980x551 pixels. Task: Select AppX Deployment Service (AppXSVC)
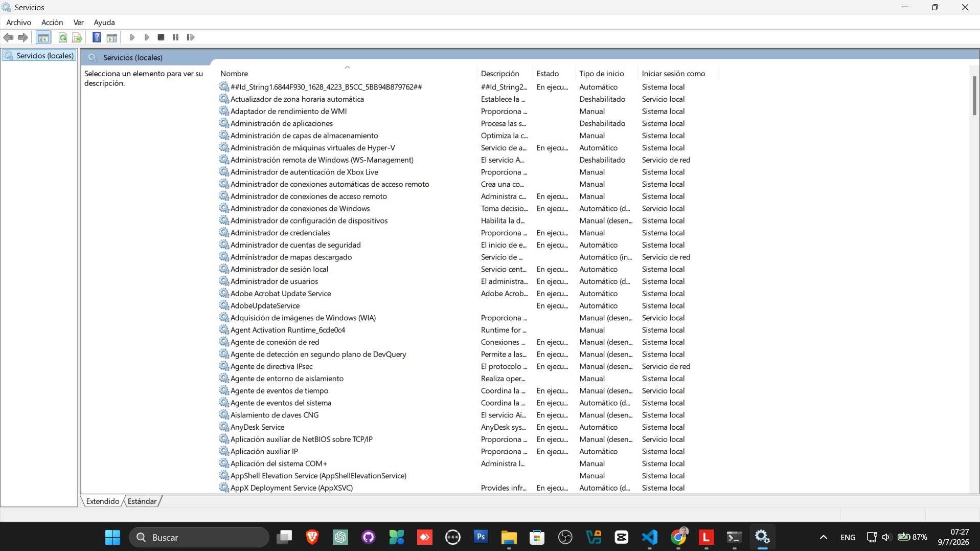tap(291, 488)
